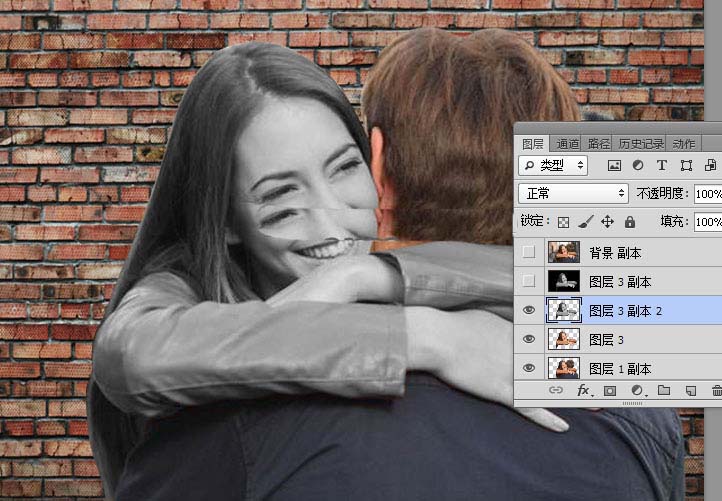Lock image pixels brush icon
This screenshot has width=722, height=501.
(585, 222)
